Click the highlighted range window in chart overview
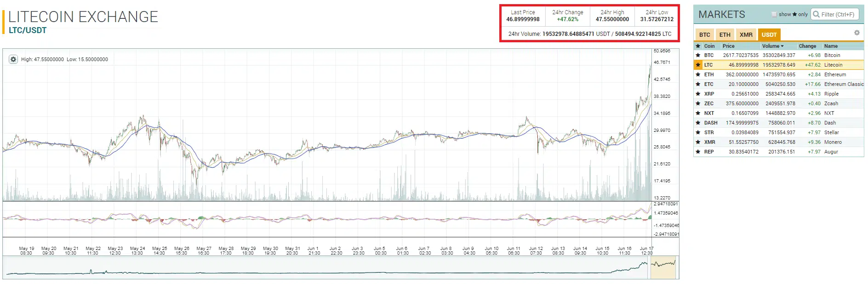 point(663,267)
